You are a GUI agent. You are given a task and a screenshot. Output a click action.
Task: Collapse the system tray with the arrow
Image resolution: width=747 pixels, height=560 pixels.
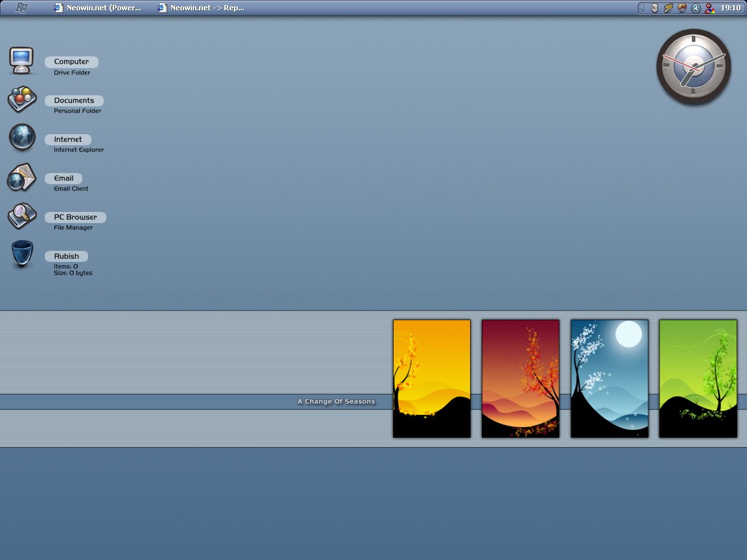[x=642, y=8]
